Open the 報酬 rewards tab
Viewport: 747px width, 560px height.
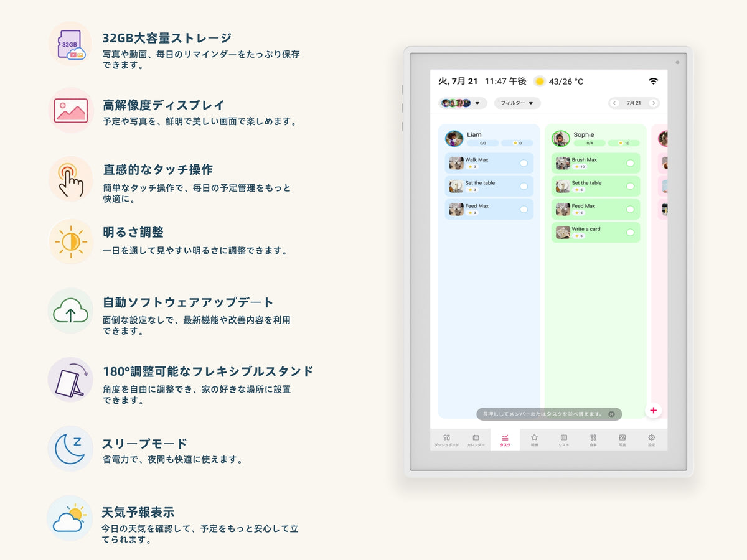[x=534, y=441]
